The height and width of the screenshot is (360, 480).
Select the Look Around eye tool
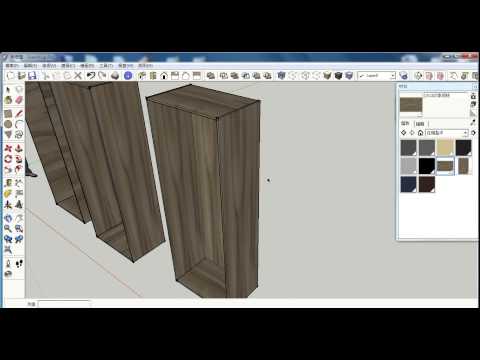pyautogui.click(x=8, y=274)
